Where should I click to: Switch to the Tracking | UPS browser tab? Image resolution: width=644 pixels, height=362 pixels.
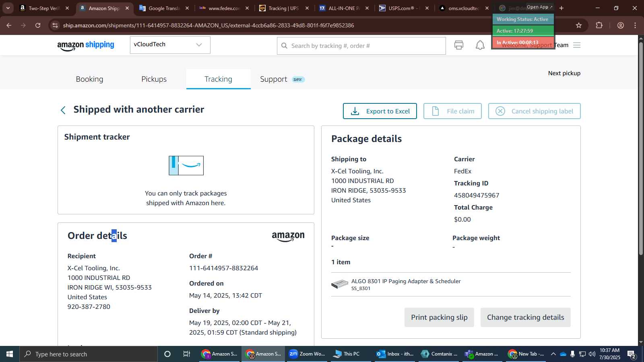click(x=284, y=8)
